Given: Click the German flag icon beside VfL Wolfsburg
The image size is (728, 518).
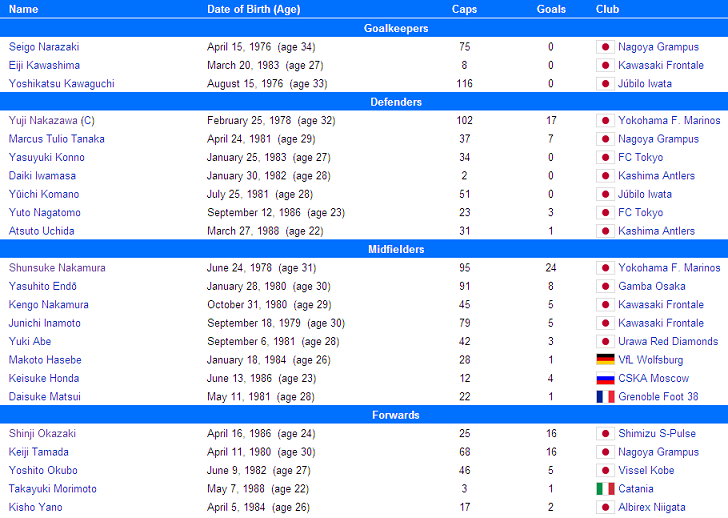Looking at the screenshot, I should click(x=605, y=360).
